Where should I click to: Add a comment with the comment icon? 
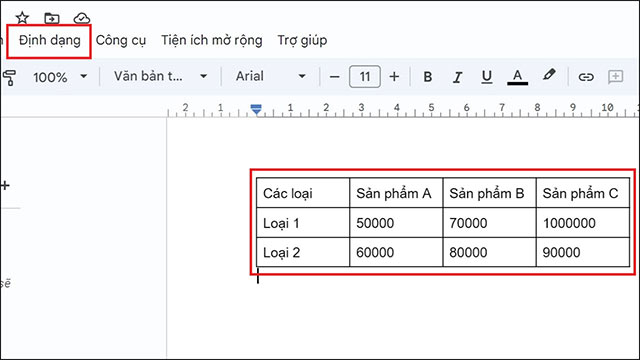pos(616,77)
